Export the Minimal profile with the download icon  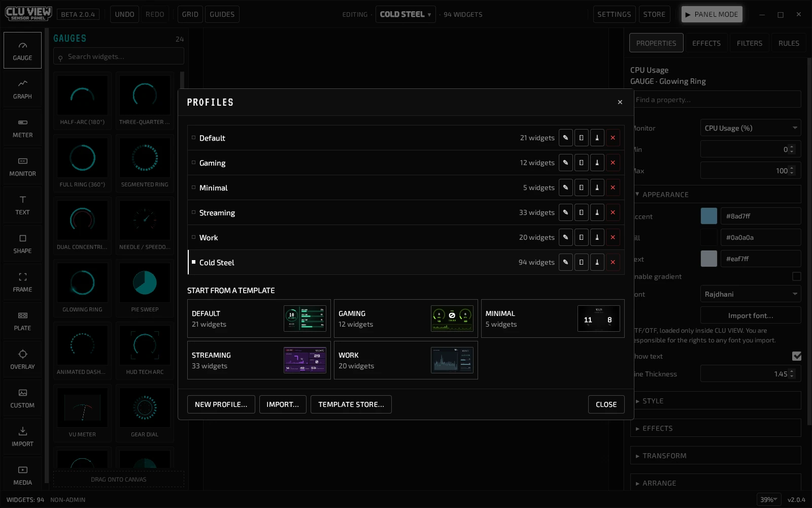597,187
